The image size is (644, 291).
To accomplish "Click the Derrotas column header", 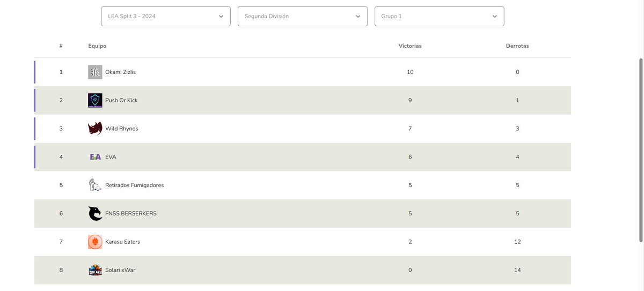I will click(517, 46).
